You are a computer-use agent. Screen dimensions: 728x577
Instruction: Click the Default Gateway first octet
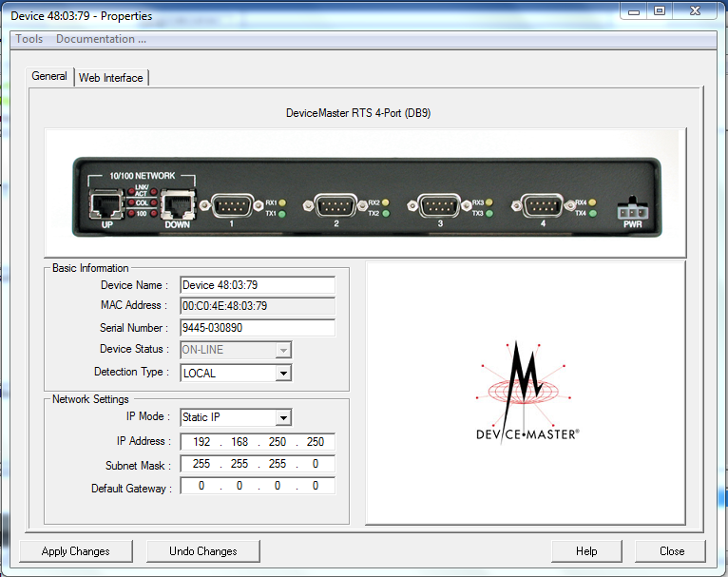pyautogui.click(x=201, y=486)
